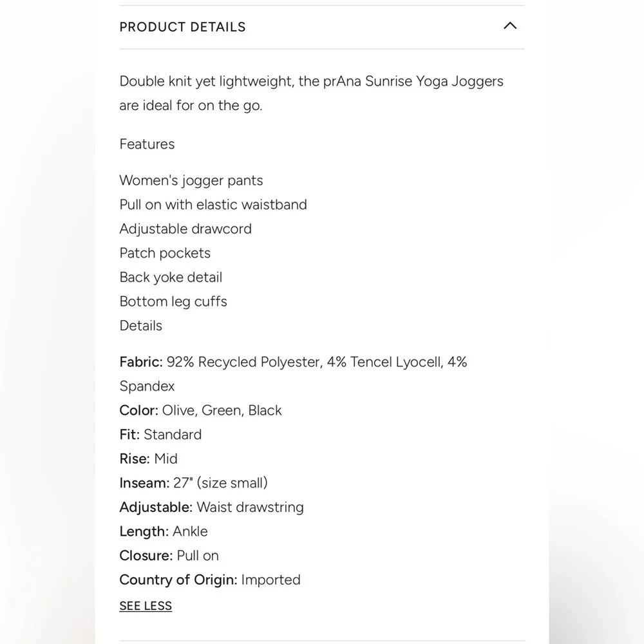Select the Features heading text
Screen dimensions: 644x644
click(147, 144)
